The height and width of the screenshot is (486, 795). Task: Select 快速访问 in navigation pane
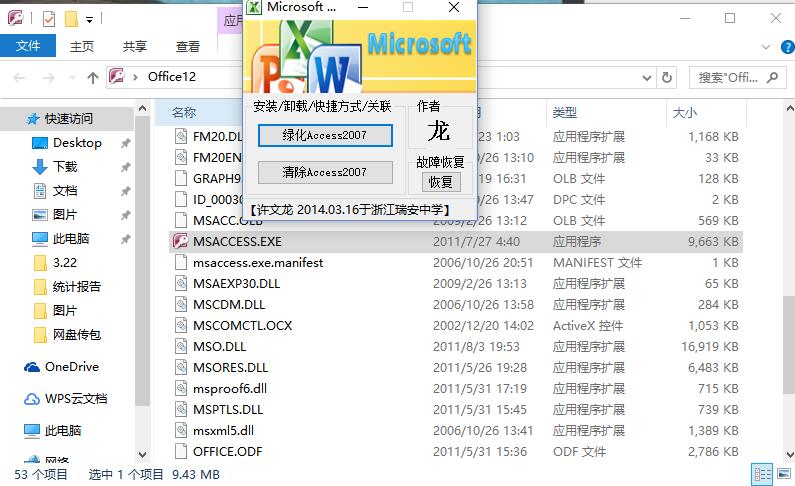tap(68, 119)
